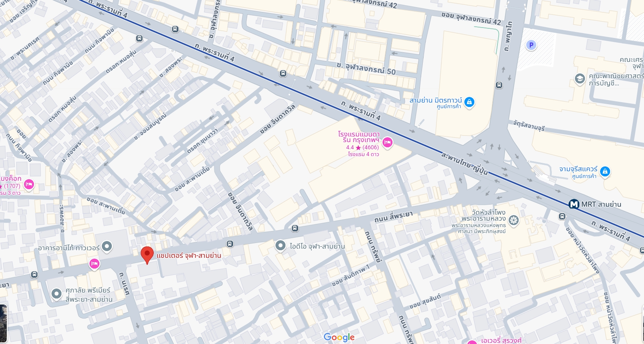The width and height of the screenshot is (644, 344).
Task: Select the ศุภาลัย พรีเมียร์ place marker icon
Action: click(56, 294)
